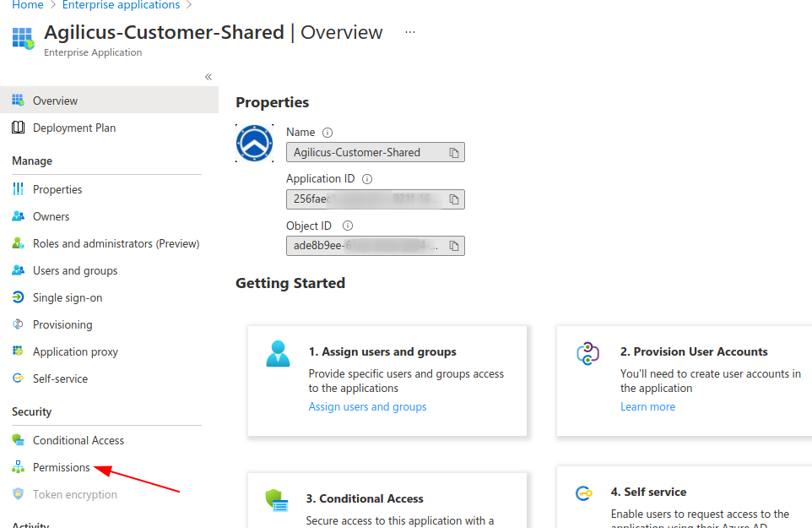The height and width of the screenshot is (528, 812).
Task: Click the enterprise application header icon
Action: point(24,38)
